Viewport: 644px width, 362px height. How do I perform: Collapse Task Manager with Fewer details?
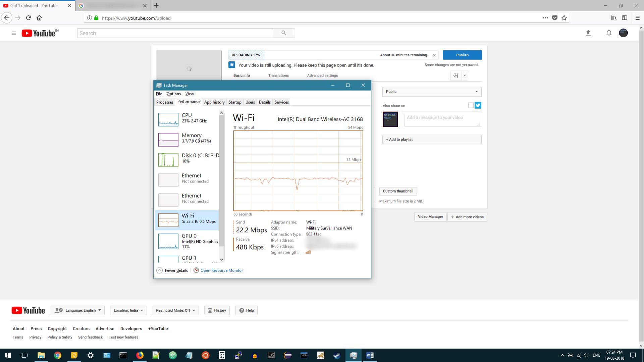tap(172, 270)
